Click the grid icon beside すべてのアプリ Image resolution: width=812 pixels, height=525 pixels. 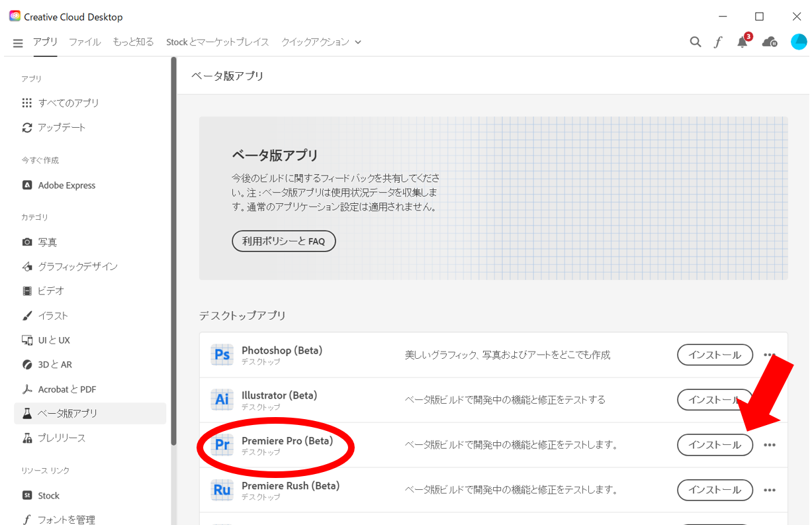27,103
